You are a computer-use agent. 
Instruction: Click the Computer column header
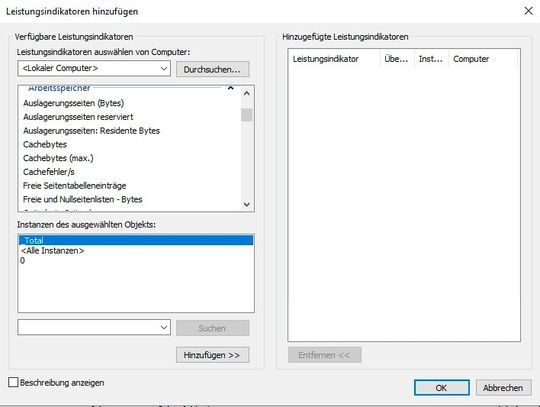(x=483, y=59)
